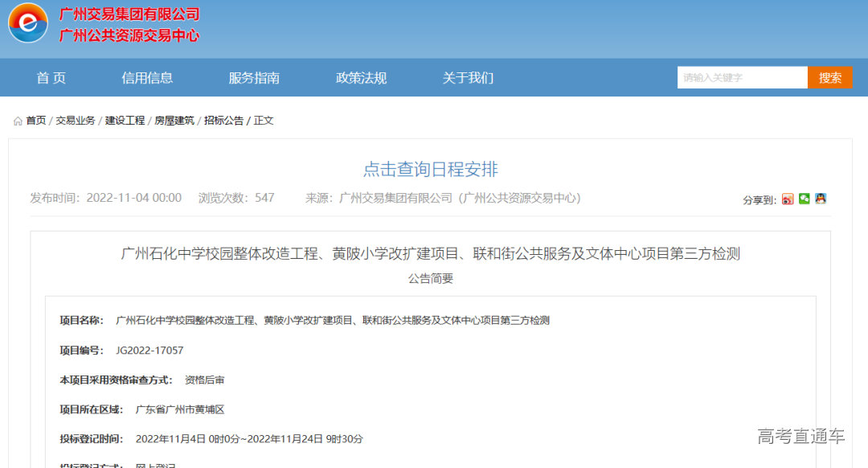Viewport: 868px width, 468px height.
Task: Go to 首页 from the navigation bar
Action: [x=50, y=77]
